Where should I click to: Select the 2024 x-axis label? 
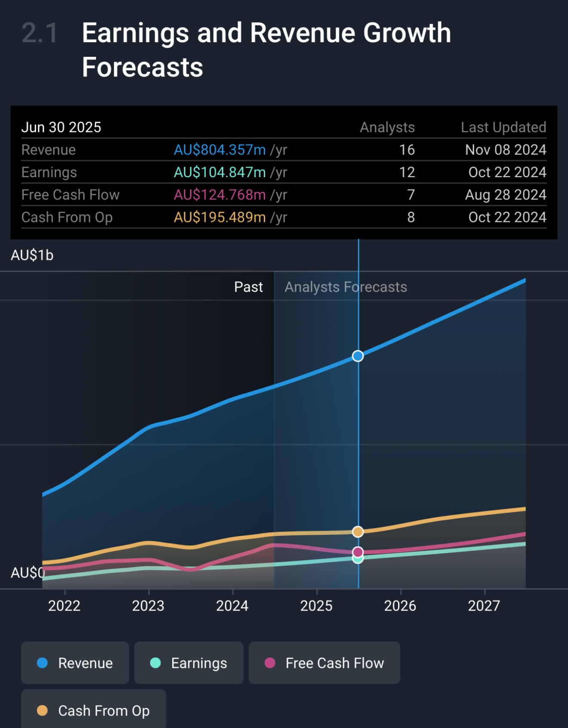(x=232, y=606)
